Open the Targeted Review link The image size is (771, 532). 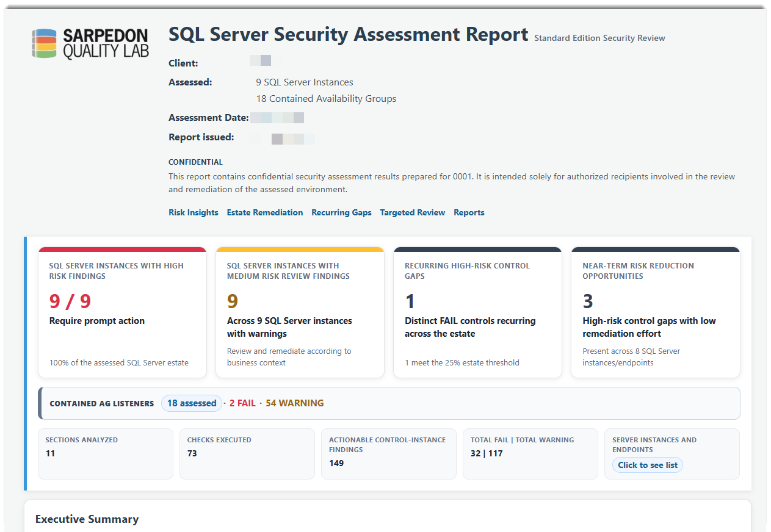point(413,212)
